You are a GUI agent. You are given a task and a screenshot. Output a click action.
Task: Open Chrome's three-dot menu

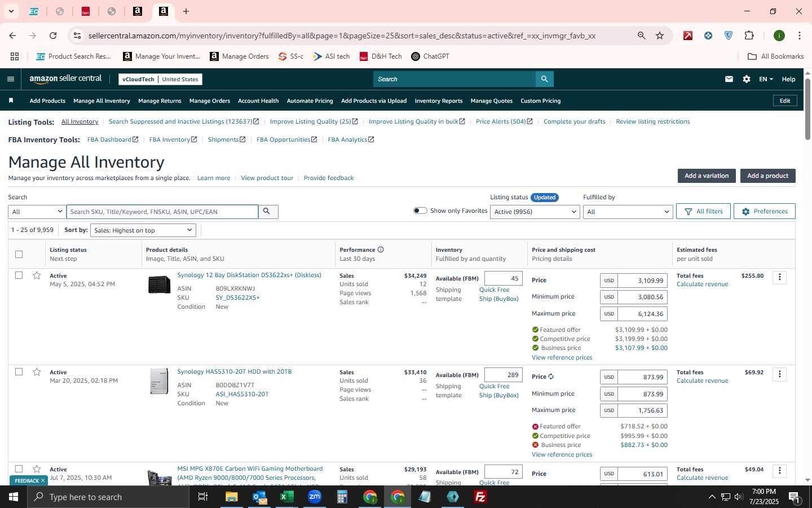(799, 36)
